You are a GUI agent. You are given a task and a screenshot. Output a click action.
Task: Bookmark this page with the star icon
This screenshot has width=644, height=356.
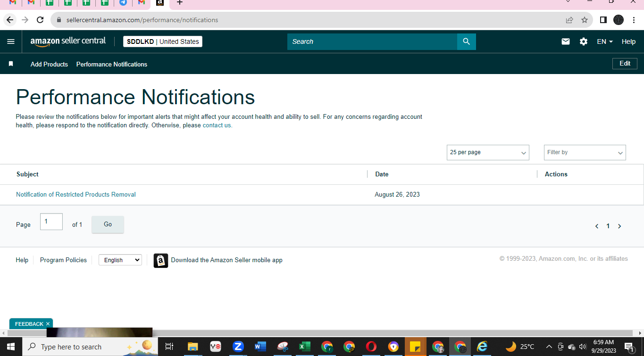[x=585, y=20]
